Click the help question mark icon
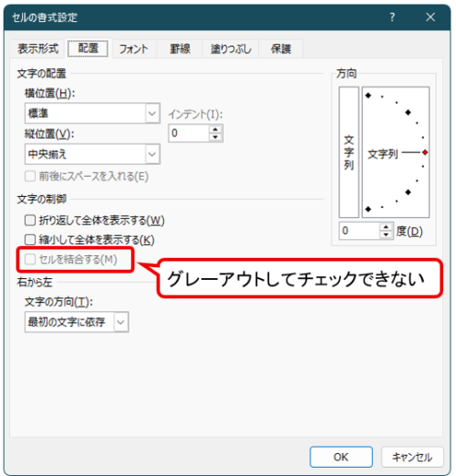 pos(392,17)
